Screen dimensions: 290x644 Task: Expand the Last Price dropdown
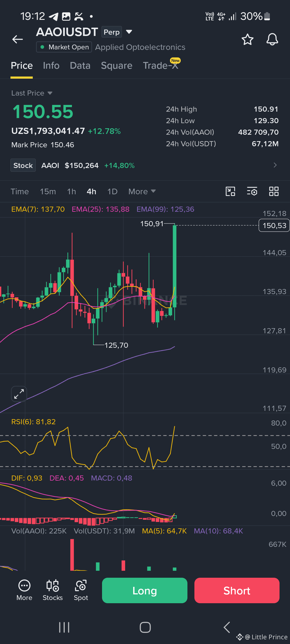click(x=50, y=93)
